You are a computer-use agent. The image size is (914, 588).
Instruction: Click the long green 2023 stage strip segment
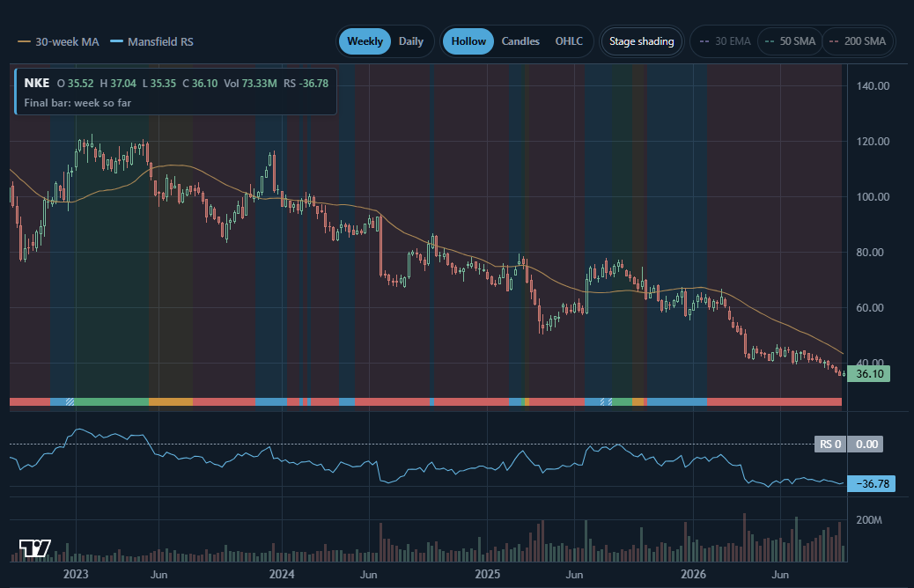[111, 401]
